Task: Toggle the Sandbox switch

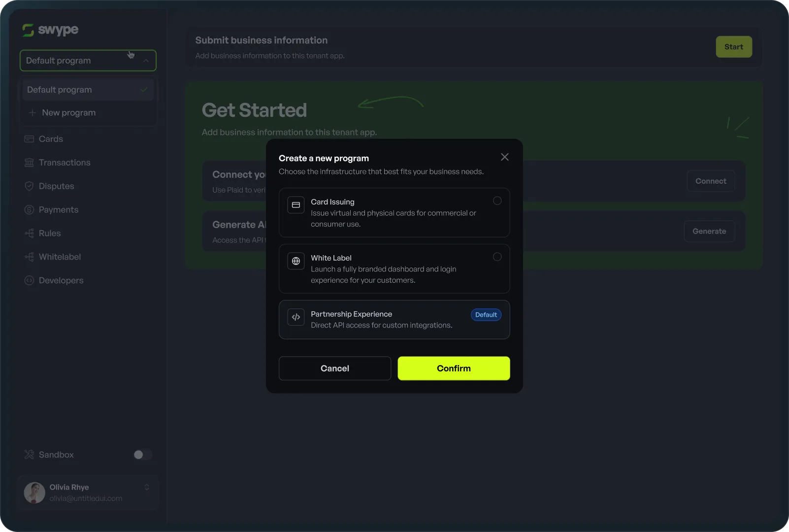Action: pos(143,455)
